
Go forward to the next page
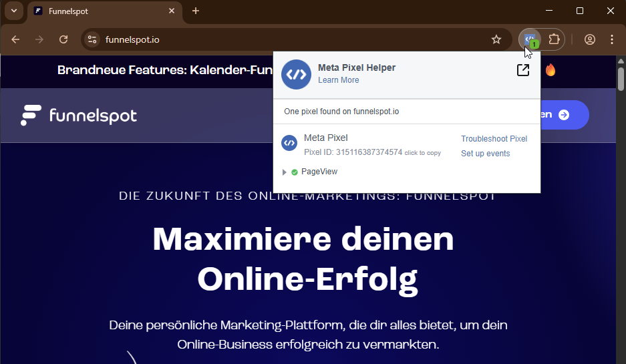coord(39,39)
